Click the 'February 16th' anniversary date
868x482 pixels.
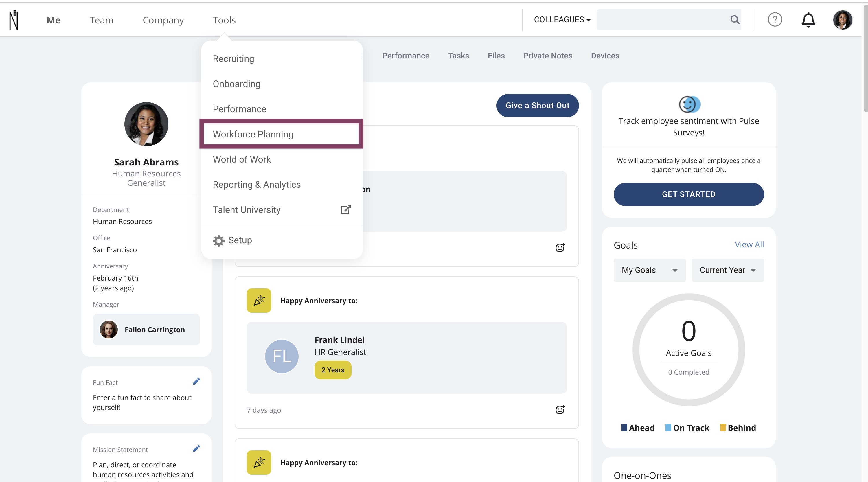[x=115, y=278]
